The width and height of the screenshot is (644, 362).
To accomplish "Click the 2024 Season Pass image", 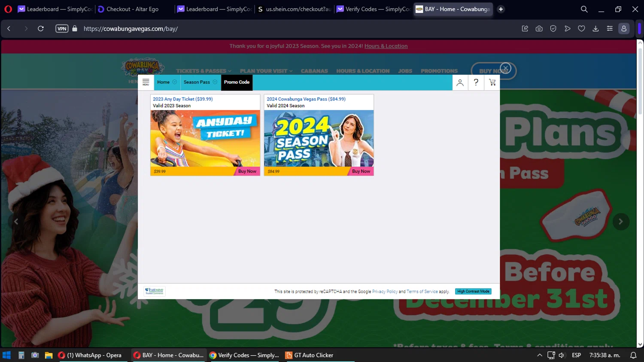I will [x=319, y=138].
